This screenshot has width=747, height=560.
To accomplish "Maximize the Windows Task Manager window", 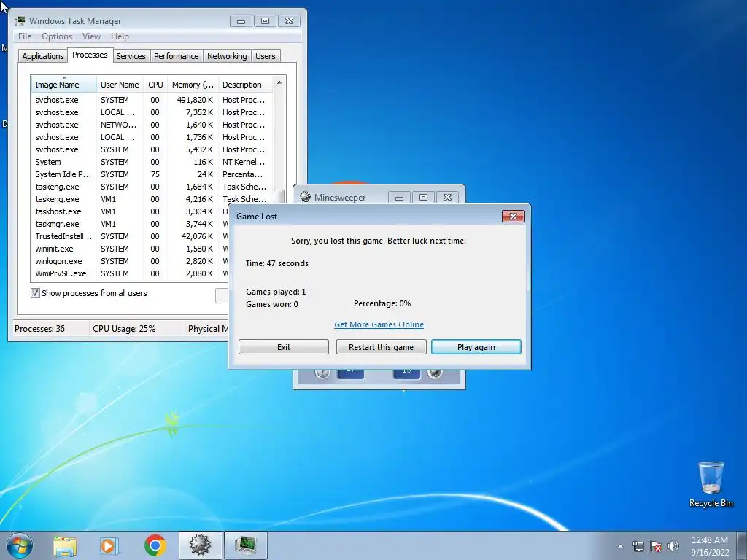I will pos(265,21).
